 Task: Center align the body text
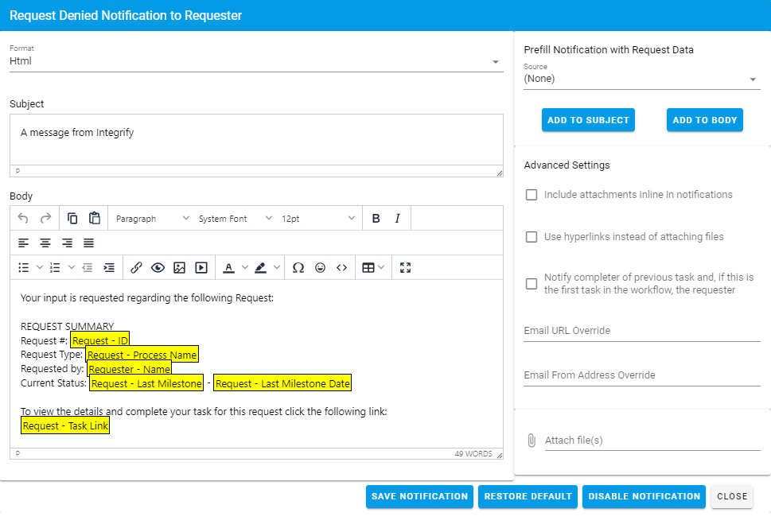click(x=45, y=243)
